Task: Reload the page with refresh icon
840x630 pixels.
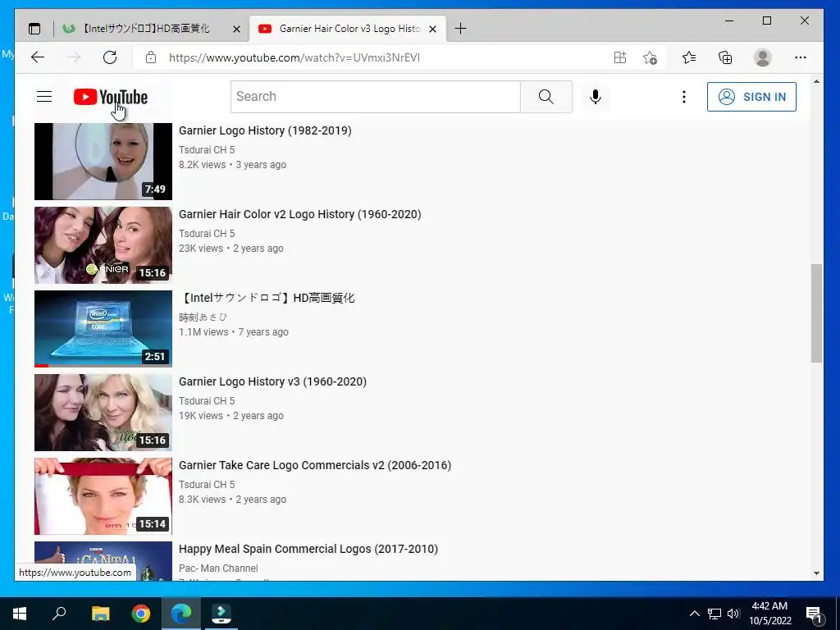Action: [110, 57]
